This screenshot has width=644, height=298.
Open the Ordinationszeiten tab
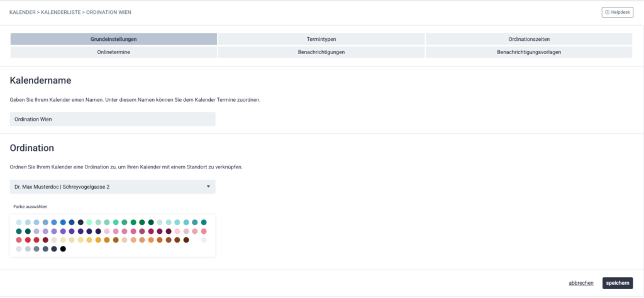[x=528, y=39]
